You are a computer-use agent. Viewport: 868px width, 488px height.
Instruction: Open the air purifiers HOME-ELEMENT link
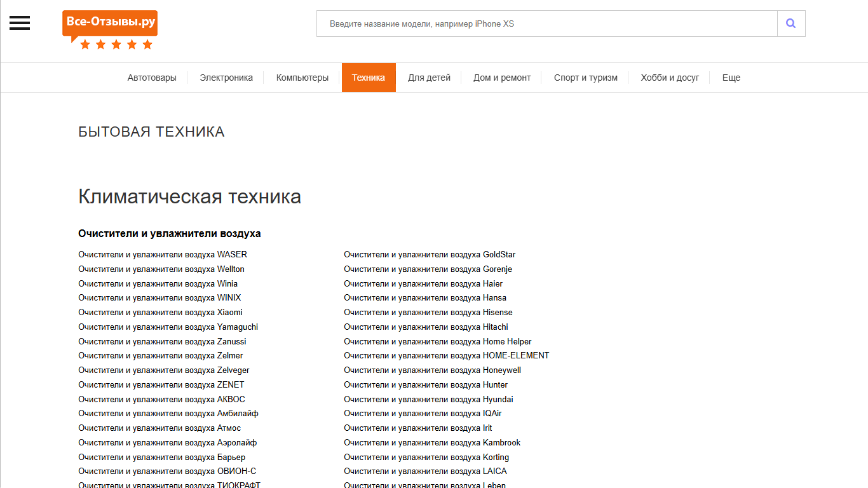[447, 355]
